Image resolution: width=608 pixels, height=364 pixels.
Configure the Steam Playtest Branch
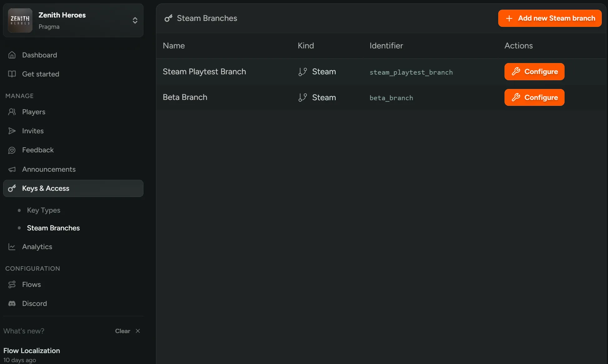coord(534,71)
